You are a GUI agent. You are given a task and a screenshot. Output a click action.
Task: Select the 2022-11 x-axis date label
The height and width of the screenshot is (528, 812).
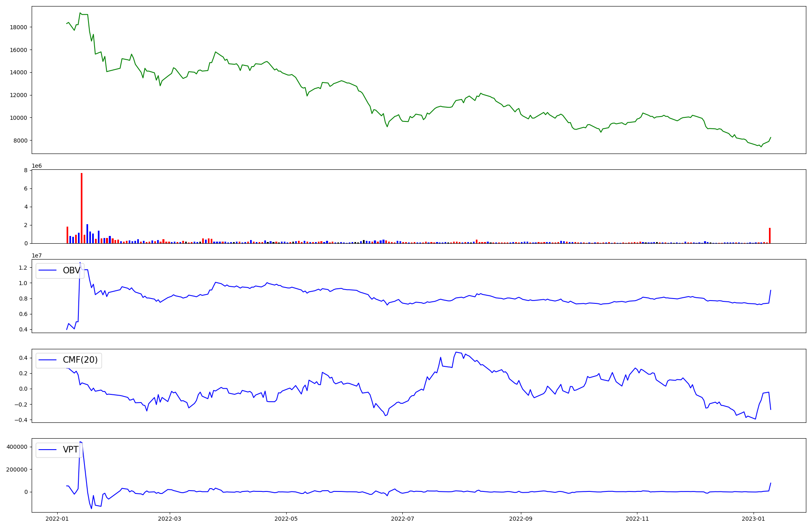637,519
